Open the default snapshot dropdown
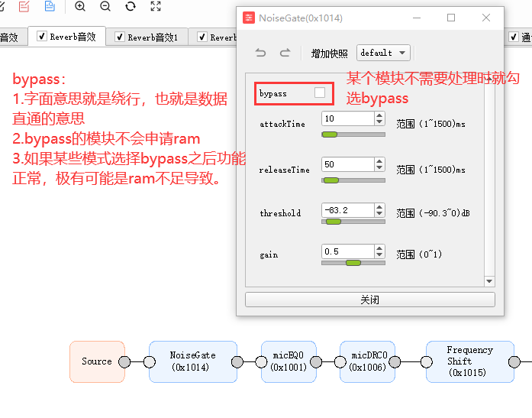Image resolution: width=532 pixels, height=418 pixels. click(x=383, y=53)
